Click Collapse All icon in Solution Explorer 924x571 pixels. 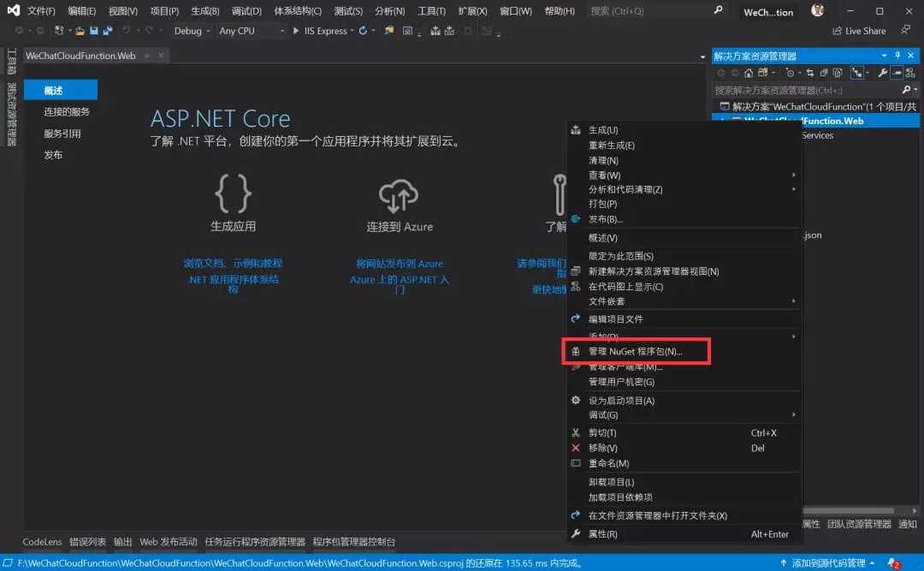(824, 73)
